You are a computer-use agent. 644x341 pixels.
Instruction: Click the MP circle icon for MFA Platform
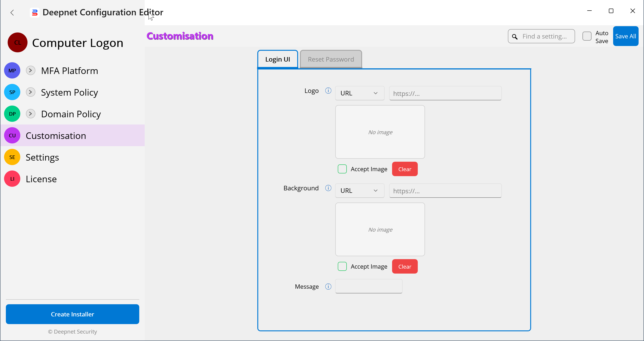pyautogui.click(x=12, y=71)
